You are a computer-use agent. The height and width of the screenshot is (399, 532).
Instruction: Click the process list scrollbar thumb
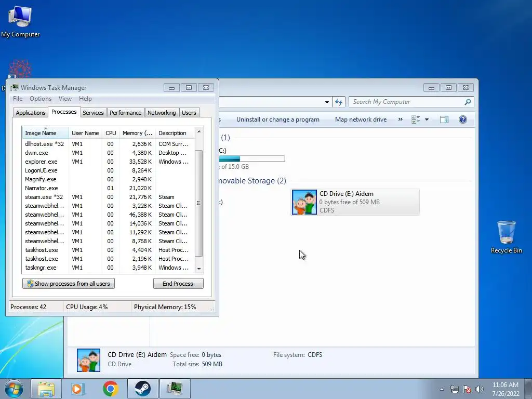pyautogui.click(x=199, y=203)
